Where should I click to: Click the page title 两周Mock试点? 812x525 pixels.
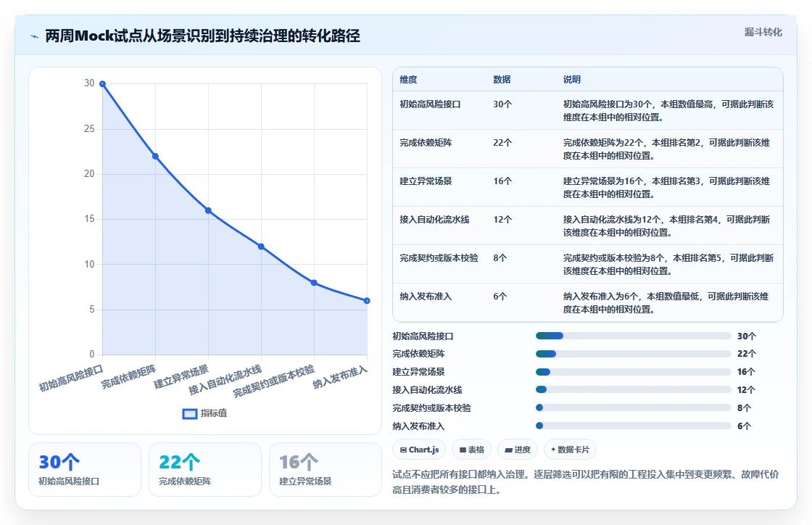(x=202, y=36)
